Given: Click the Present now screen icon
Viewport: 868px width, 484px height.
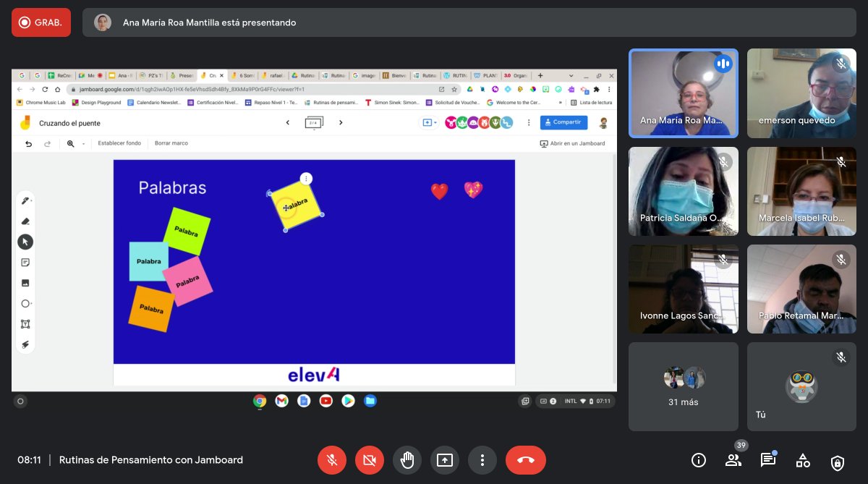Looking at the screenshot, I should [x=445, y=460].
